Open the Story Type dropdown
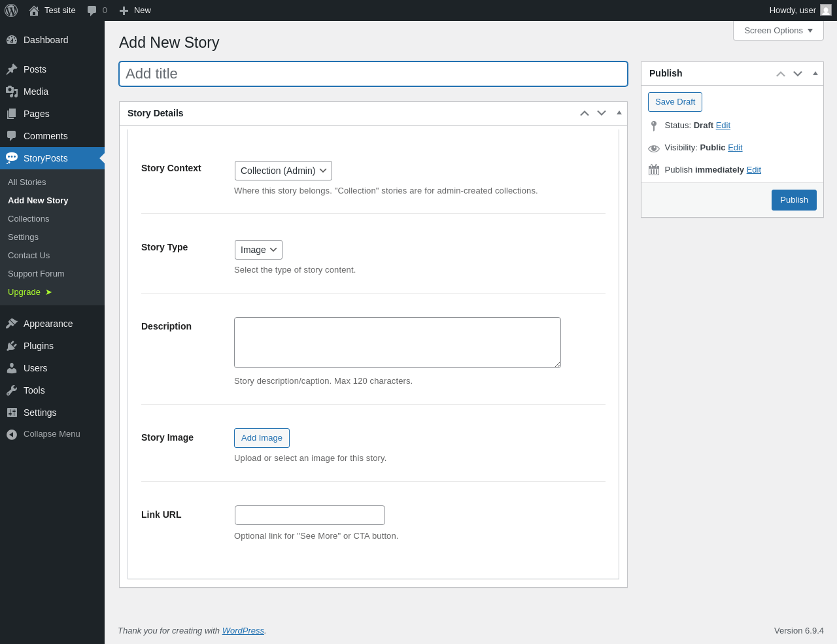 [258, 250]
